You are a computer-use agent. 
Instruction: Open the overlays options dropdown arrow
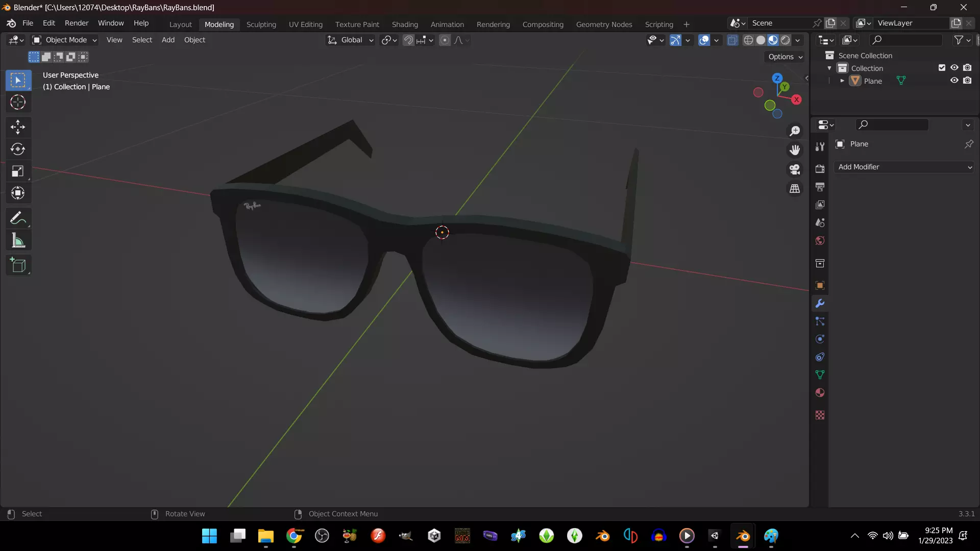[x=716, y=40]
